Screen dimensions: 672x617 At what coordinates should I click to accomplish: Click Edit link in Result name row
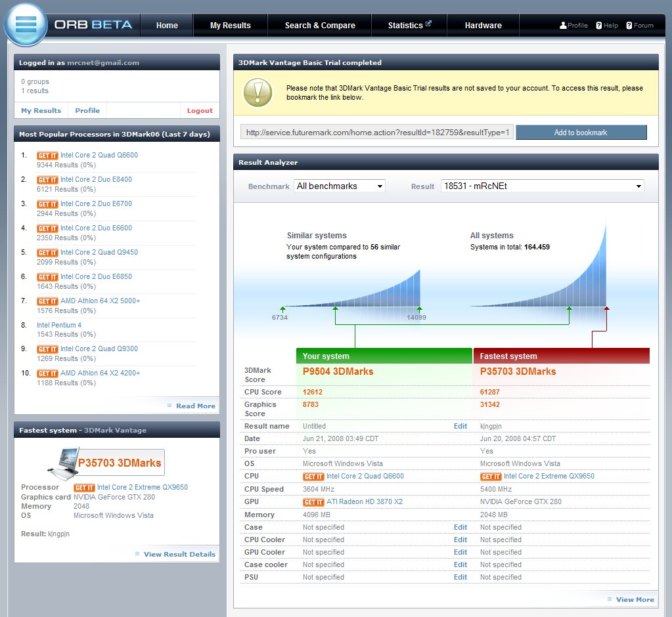[x=460, y=426]
